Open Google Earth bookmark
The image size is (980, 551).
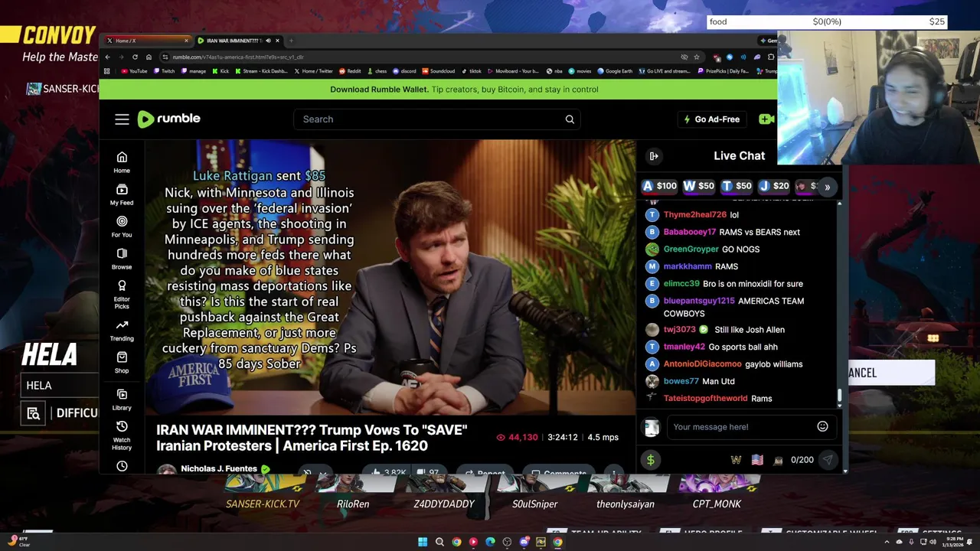[x=616, y=71]
